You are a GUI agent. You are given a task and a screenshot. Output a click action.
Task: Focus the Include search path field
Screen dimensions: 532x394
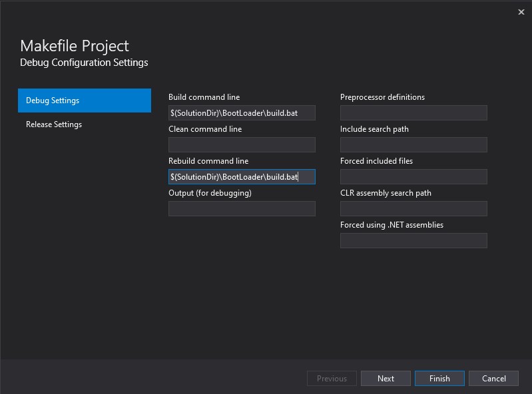pyautogui.click(x=413, y=145)
